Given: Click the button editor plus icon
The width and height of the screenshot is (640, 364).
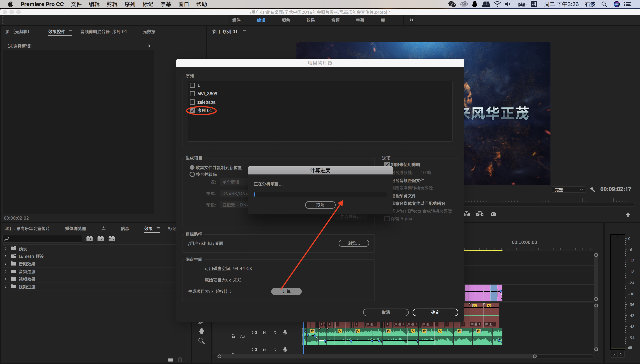Looking at the screenshot, I should tap(628, 214).
